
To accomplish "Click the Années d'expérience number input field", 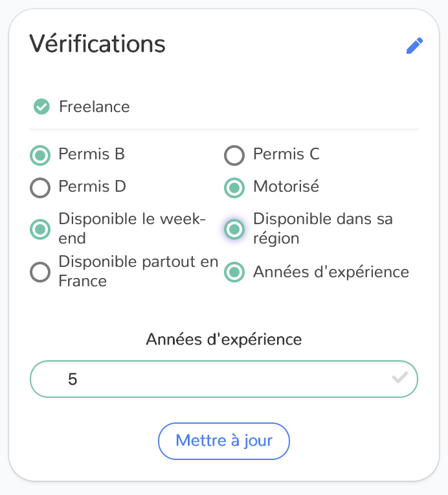I will coord(224,379).
